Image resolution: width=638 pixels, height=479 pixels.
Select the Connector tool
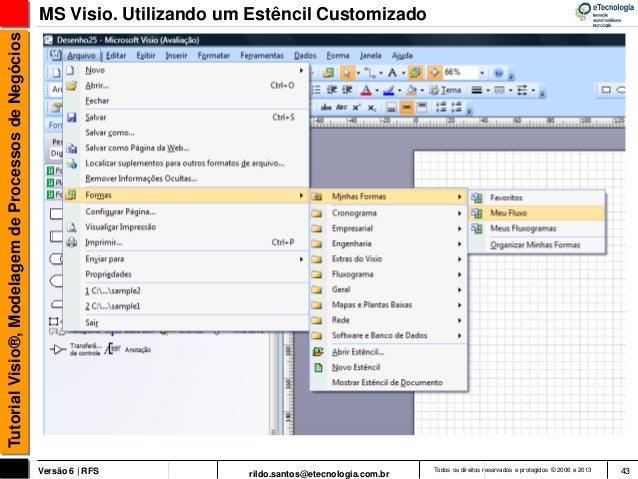coord(369,73)
